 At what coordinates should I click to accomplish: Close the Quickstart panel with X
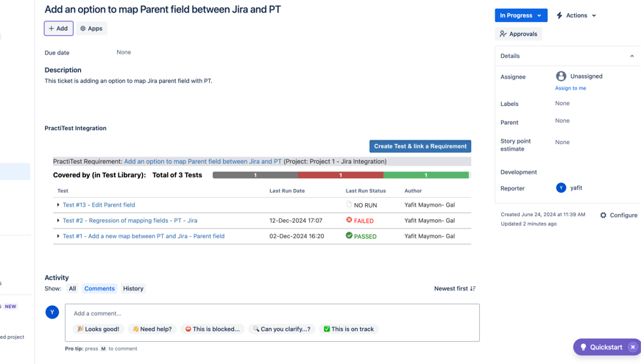point(632,347)
